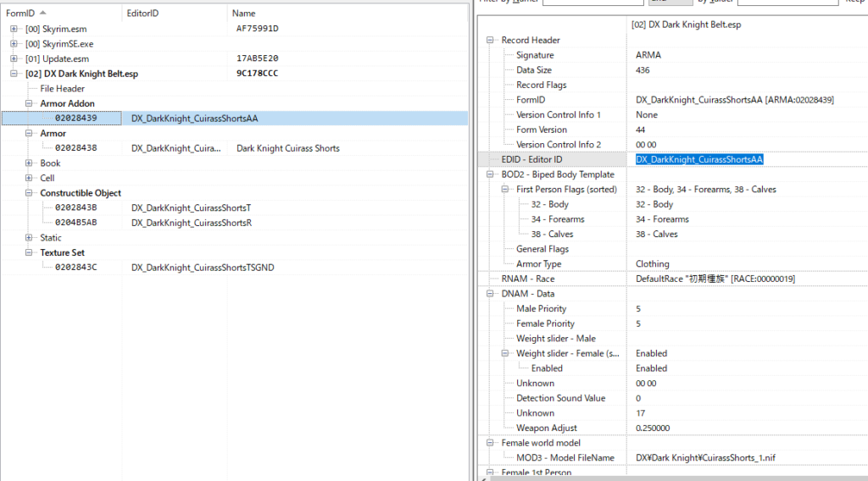The image size is (868, 481).
Task: Collapse the DNAM Data section
Action: coord(490,294)
